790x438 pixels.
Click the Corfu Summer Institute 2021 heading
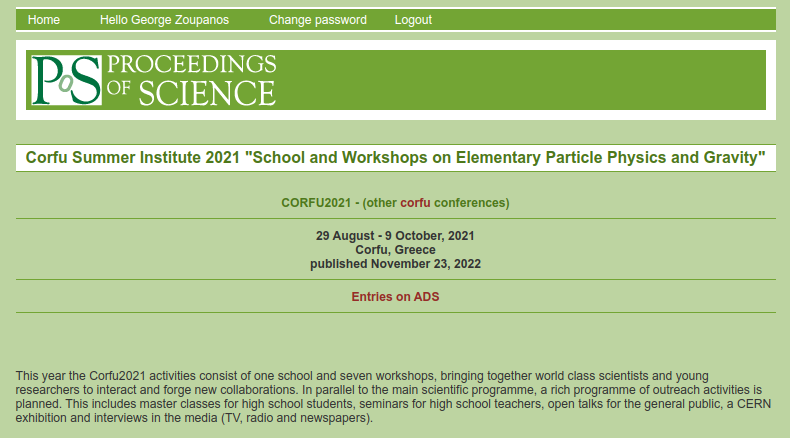point(396,158)
